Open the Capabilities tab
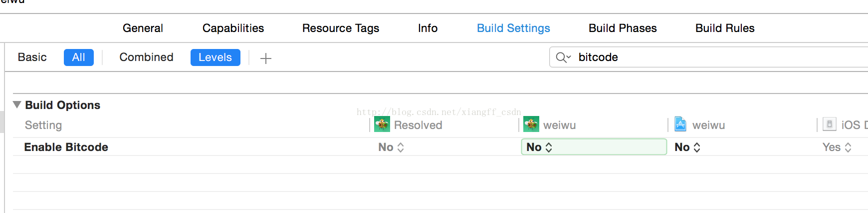The image size is (868, 213). coord(233,28)
